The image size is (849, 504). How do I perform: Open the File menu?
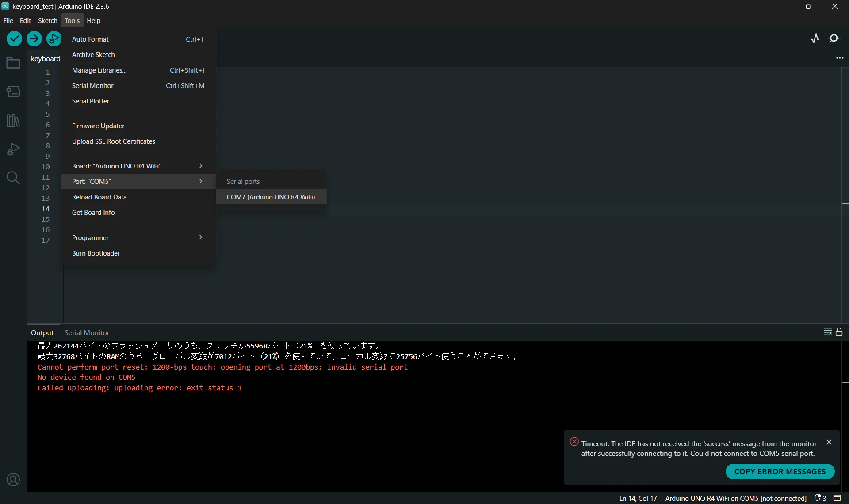pos(8,21)
